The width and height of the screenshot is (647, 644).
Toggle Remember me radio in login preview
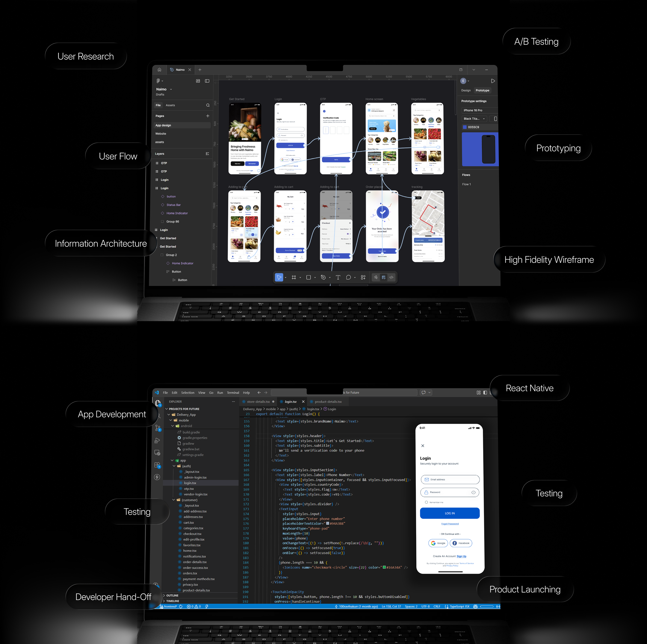(426, 502)
